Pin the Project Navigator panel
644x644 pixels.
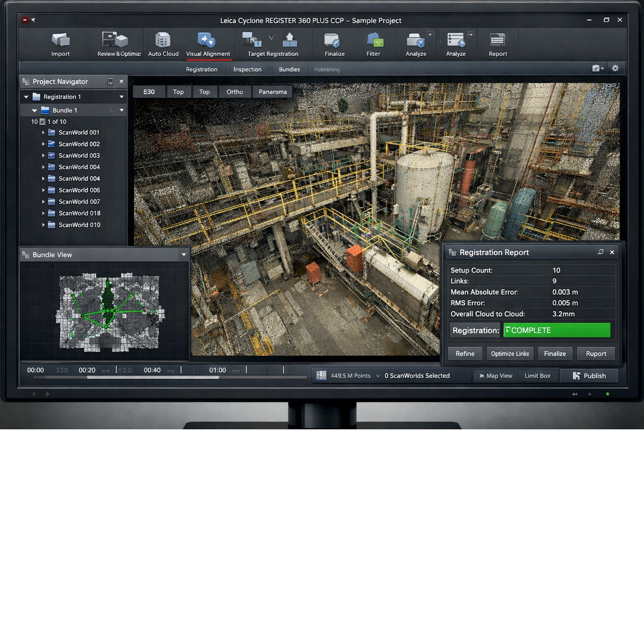(x=110, y=82)
